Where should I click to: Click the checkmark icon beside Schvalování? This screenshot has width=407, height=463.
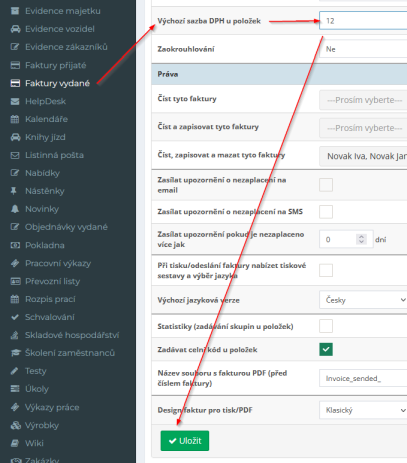(x=15, y=317)
